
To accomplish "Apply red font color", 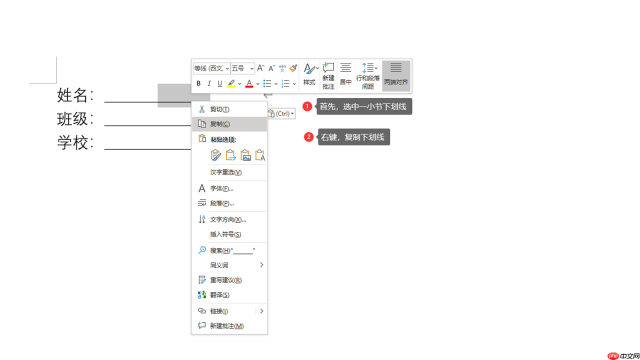I will pos(249,84).
